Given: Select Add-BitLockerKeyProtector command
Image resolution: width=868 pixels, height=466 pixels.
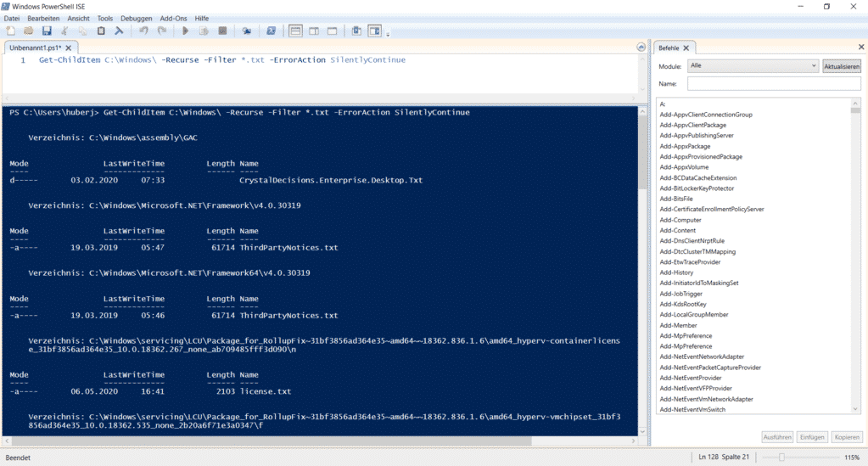Looking at the screenshot, I should [697, 188].
